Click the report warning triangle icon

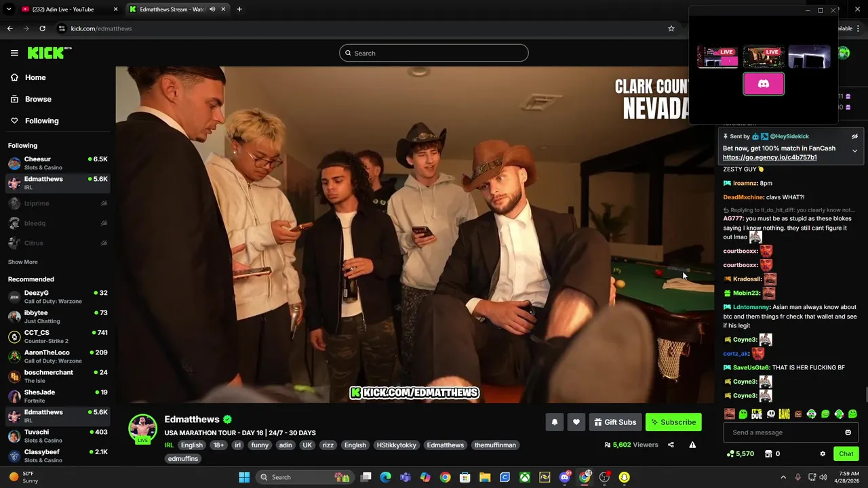(692, 445)
